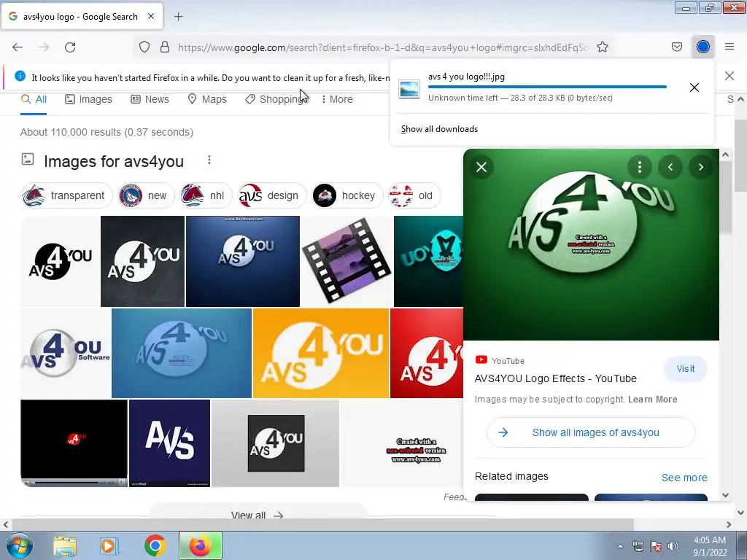Open preview panel three-dot options
The width and height of the screenshot is (747, 560).
[x=639, y=167]
